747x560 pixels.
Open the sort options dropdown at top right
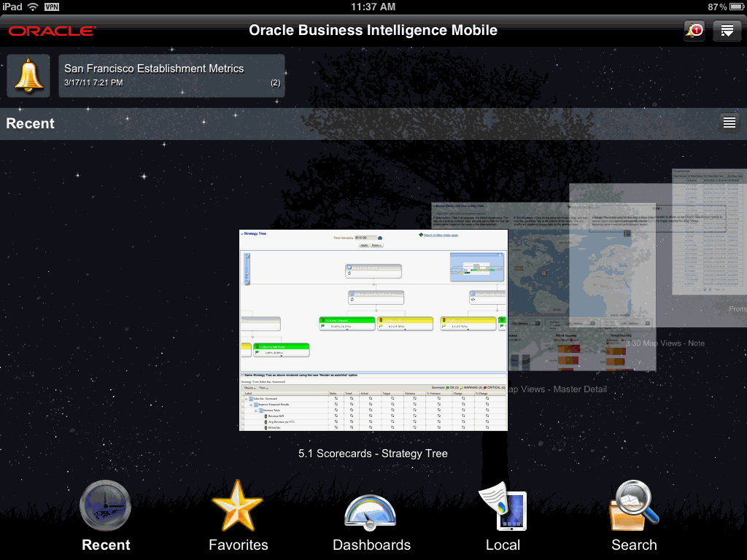(727, 31)
